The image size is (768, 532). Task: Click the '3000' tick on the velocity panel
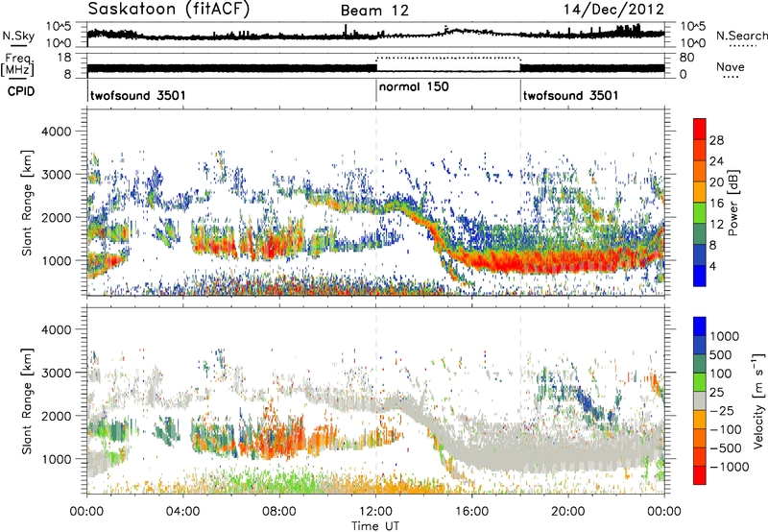(57, 373)
